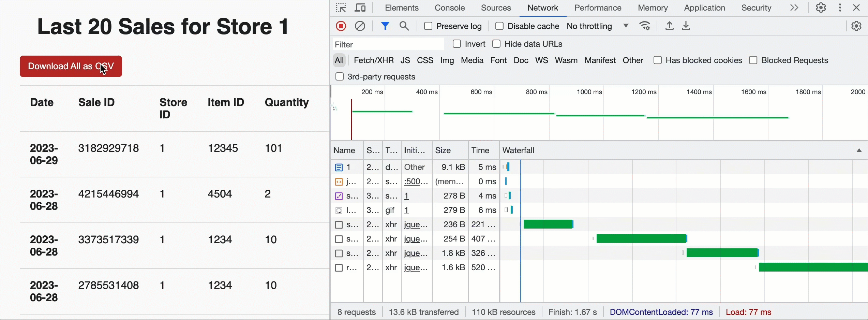The image size is (868, 320).
Task: Open network search magnifier
Action: click(x=404, y=26)
